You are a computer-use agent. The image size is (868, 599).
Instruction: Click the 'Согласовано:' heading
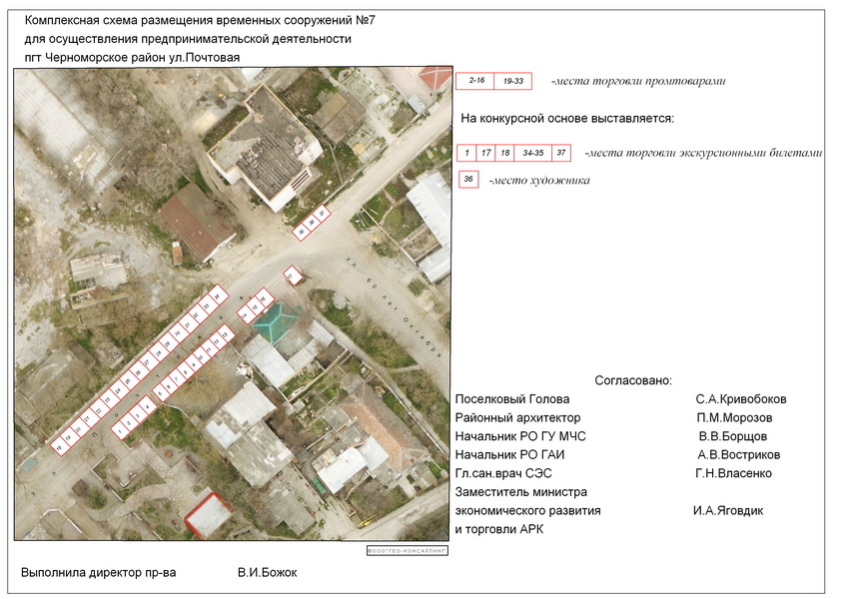(633, 380)
